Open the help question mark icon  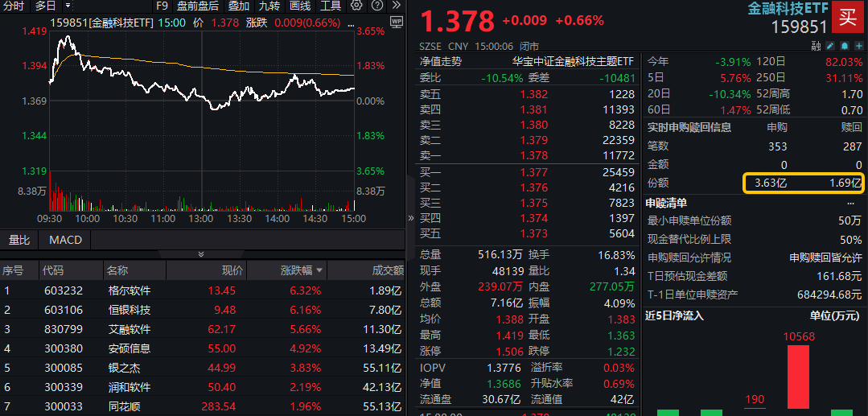pyautogui.click(x=377, y=6)
